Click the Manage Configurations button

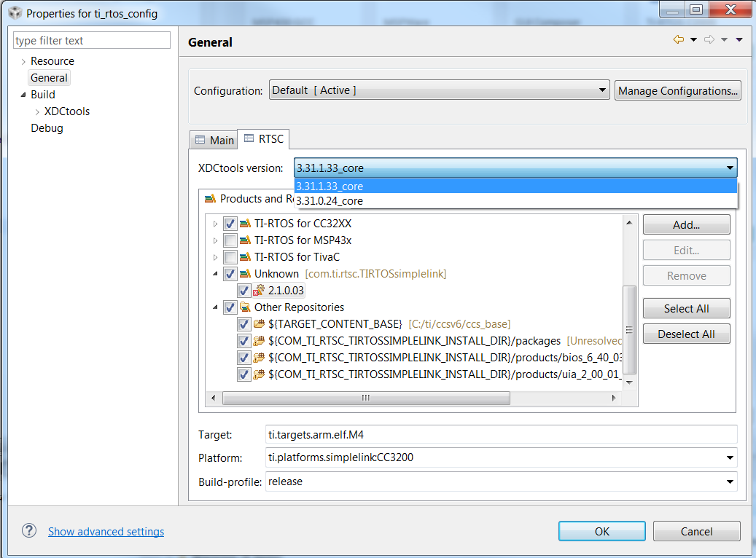[677, 90]
